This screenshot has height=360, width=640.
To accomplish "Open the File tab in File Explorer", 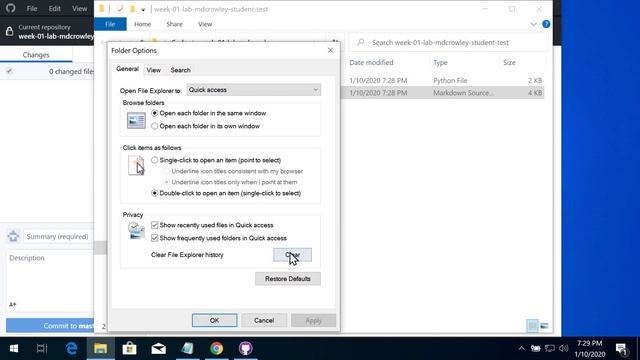I will pos(110,24).
